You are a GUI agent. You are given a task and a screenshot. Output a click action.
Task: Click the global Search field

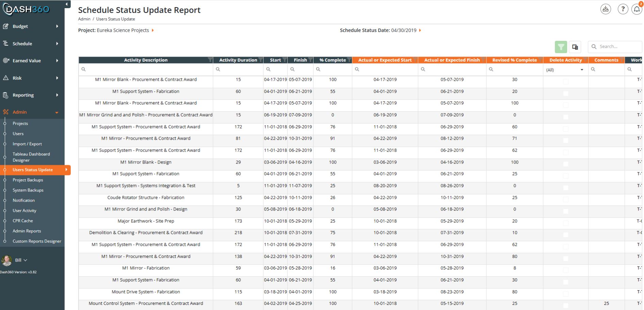click(615, 47)
